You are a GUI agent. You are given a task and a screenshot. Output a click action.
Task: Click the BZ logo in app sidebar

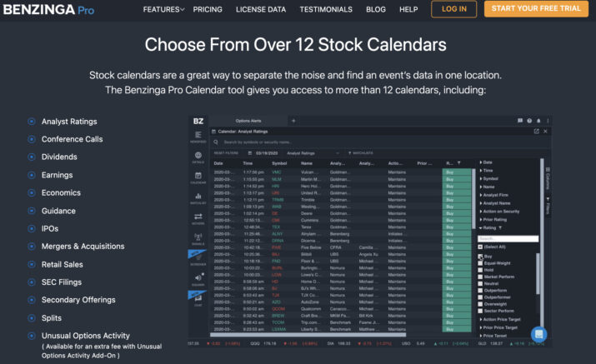point(198,122)
